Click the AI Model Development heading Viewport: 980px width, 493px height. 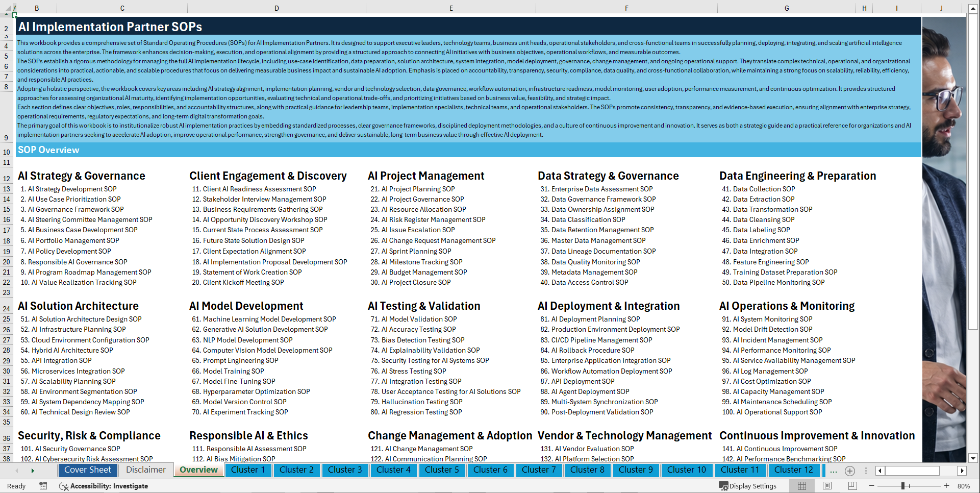coord(246,306)
